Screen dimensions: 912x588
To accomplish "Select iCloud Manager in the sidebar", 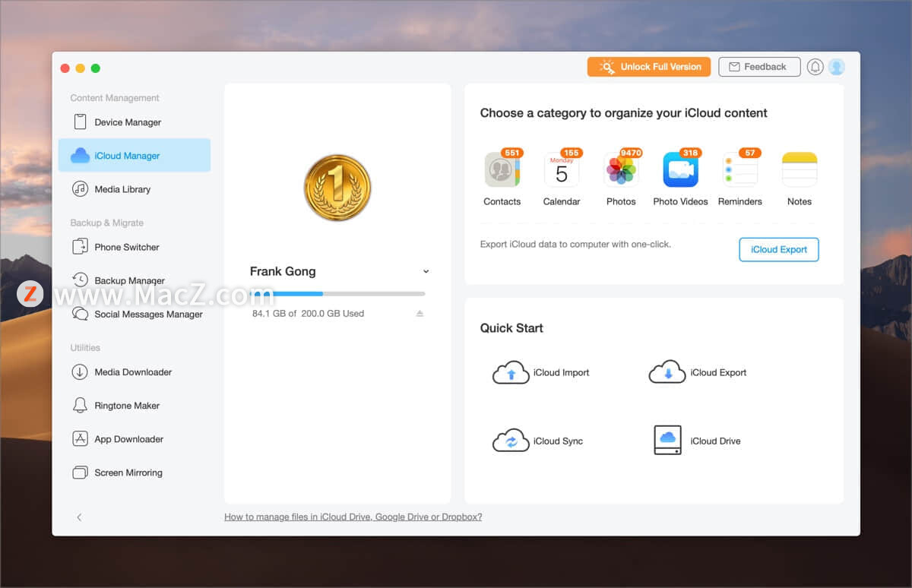I will coord(135,156).
